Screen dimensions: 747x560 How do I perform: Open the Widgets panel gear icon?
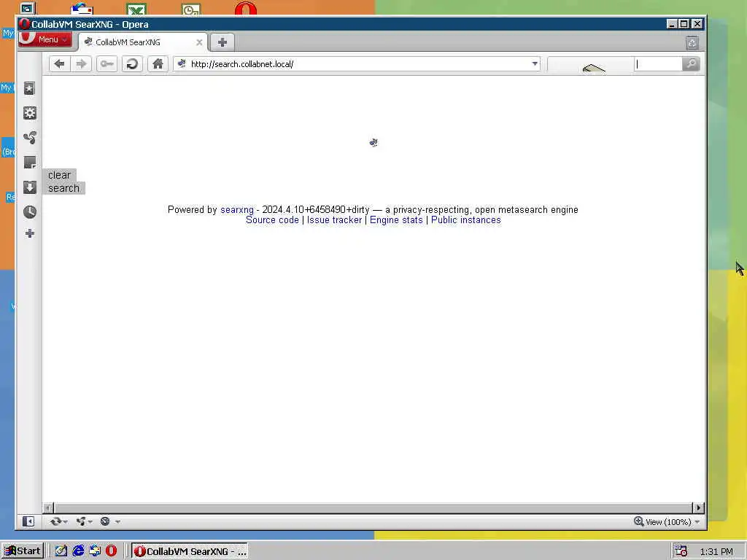click(x=29, y=113)
